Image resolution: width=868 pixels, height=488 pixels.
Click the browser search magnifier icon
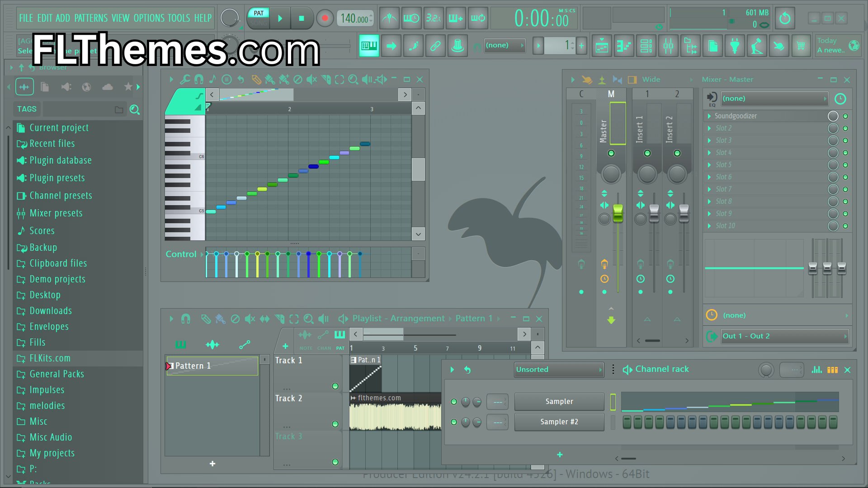point(134,109)
